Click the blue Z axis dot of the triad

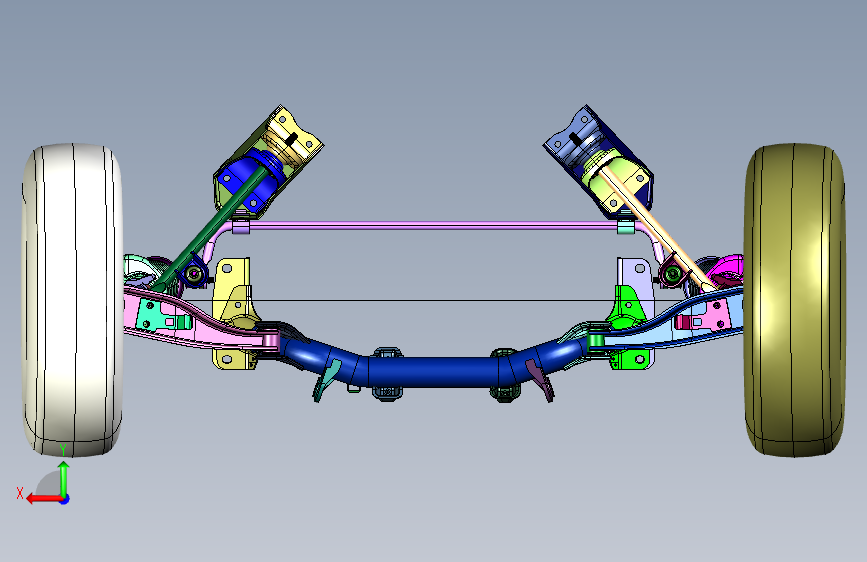(x=65, y=499)
